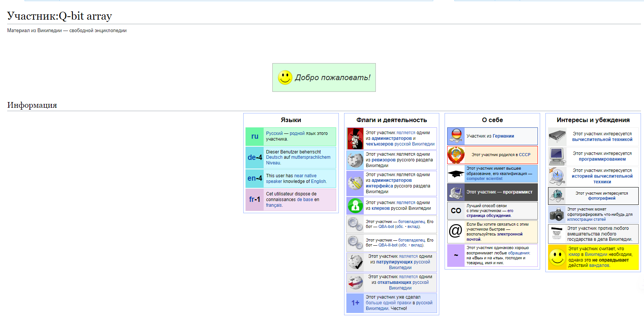This screenshot has height=316, width=644.
Task: Open the страница обсуждения link
Action: [488, 215]
